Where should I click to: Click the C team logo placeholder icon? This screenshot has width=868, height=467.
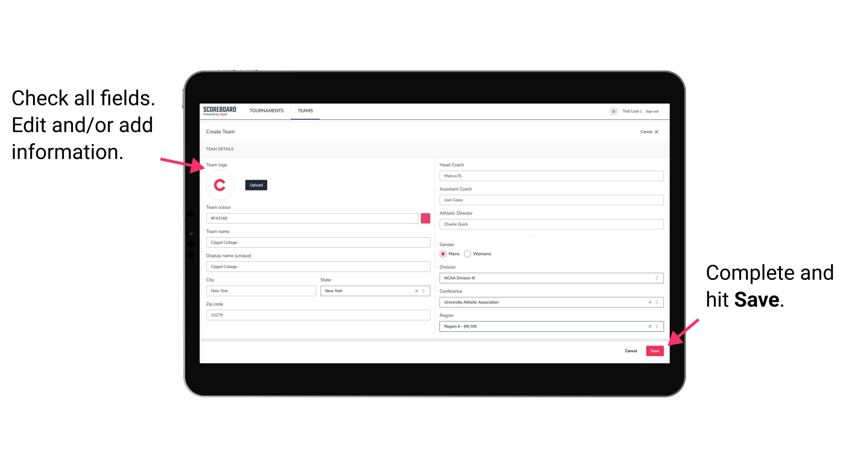220,185
